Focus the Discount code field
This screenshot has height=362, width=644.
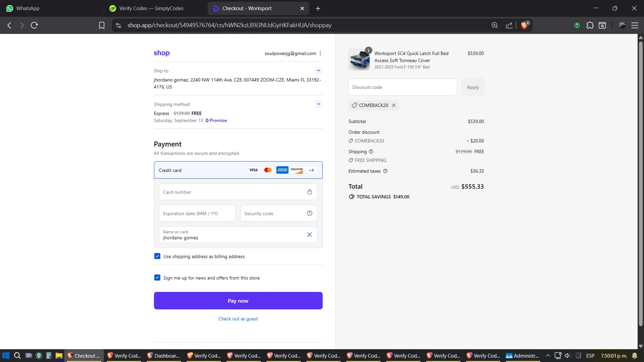(x=403, y=87)
